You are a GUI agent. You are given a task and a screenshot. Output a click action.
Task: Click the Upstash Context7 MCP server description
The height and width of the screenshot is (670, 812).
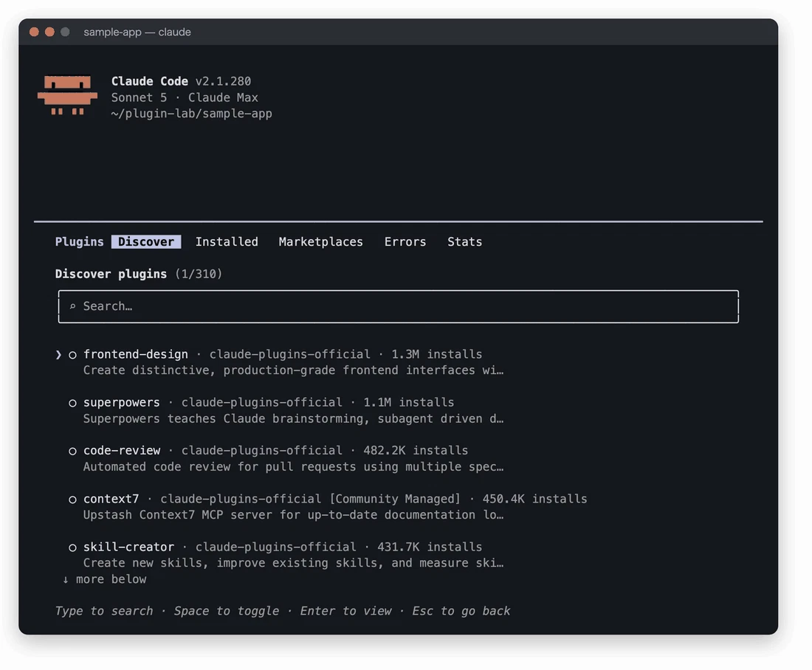click(293, 514)
